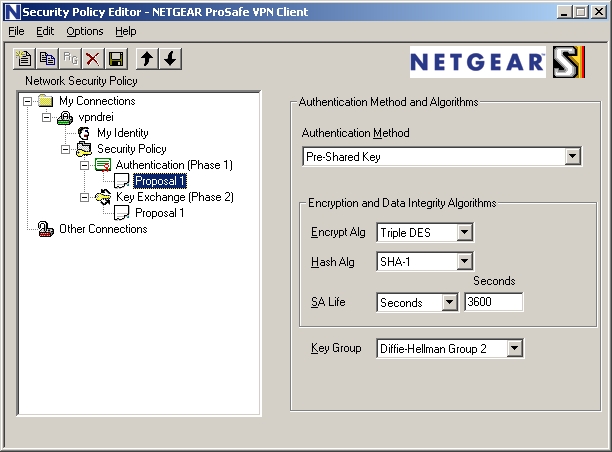
Task: Click the Phase 2 Proposal 1 page icon
Action: (x=122, y=213)
